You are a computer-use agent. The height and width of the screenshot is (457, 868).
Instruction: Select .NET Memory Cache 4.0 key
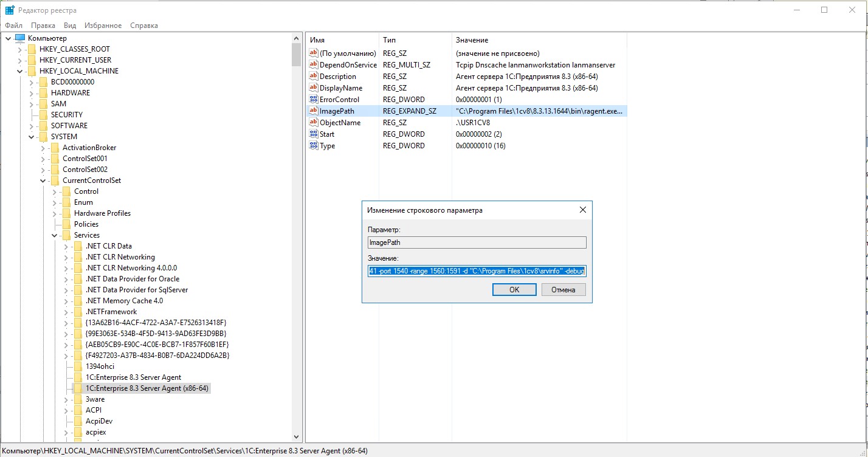click(124, 301)
